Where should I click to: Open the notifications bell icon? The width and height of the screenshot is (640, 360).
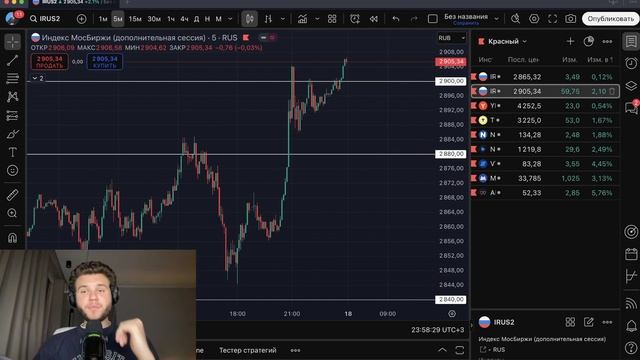point(631,326)
